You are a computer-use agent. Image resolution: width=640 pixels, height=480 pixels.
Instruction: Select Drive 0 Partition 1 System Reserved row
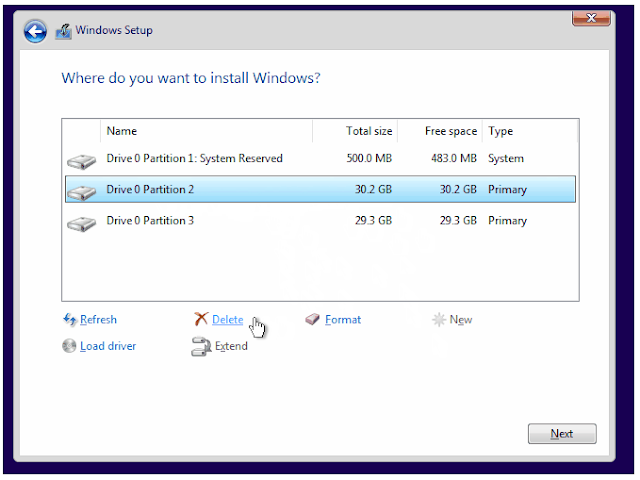320,158
